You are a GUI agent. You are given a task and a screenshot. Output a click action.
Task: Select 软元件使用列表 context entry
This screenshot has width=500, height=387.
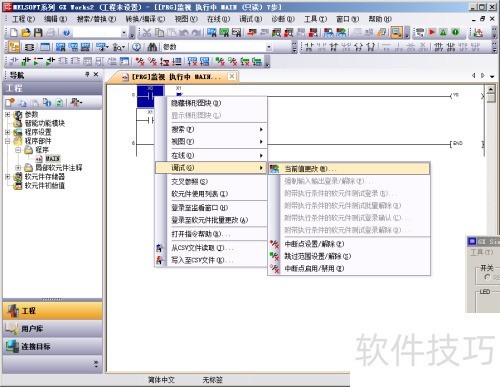pyautogui.click(x=211, y=194)
